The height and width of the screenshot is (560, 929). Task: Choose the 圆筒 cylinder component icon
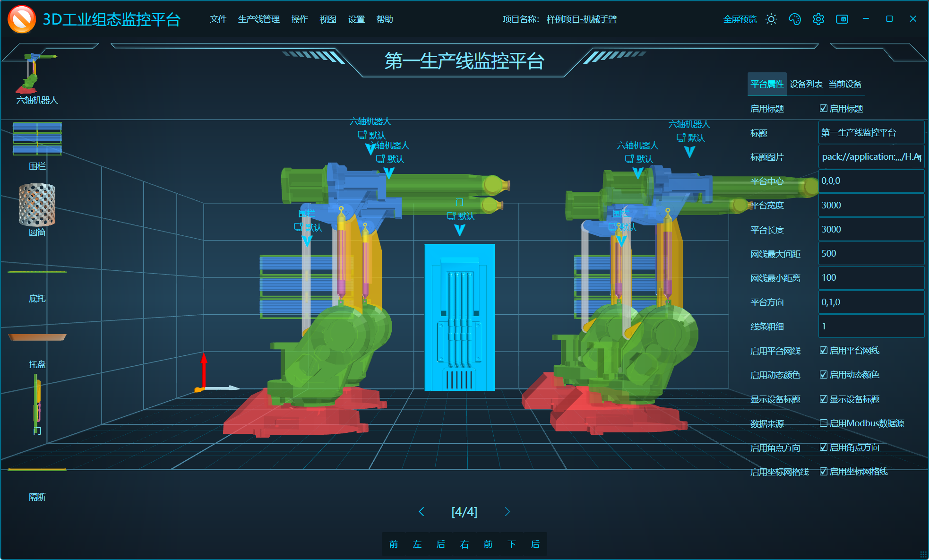pyautogui.click(x=37, y=205)
